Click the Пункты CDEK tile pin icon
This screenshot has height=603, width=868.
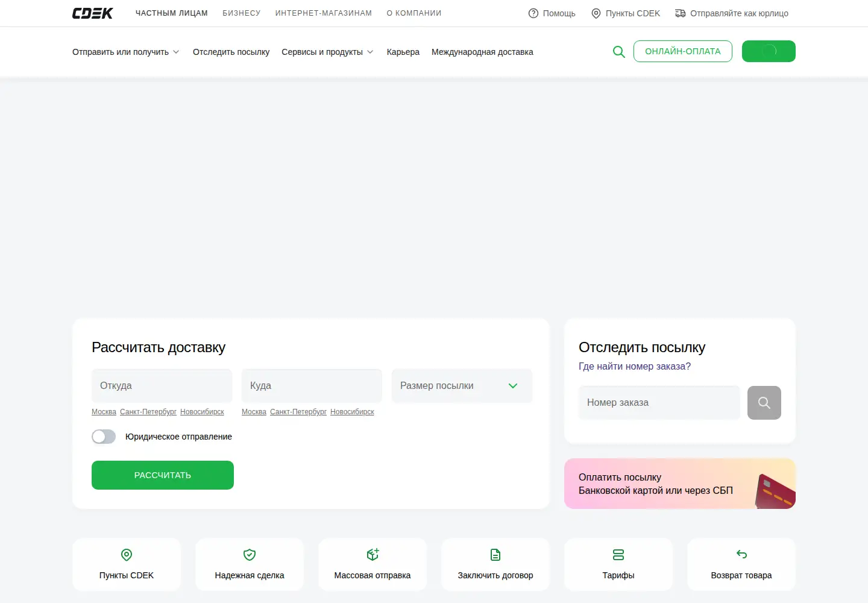127,555
